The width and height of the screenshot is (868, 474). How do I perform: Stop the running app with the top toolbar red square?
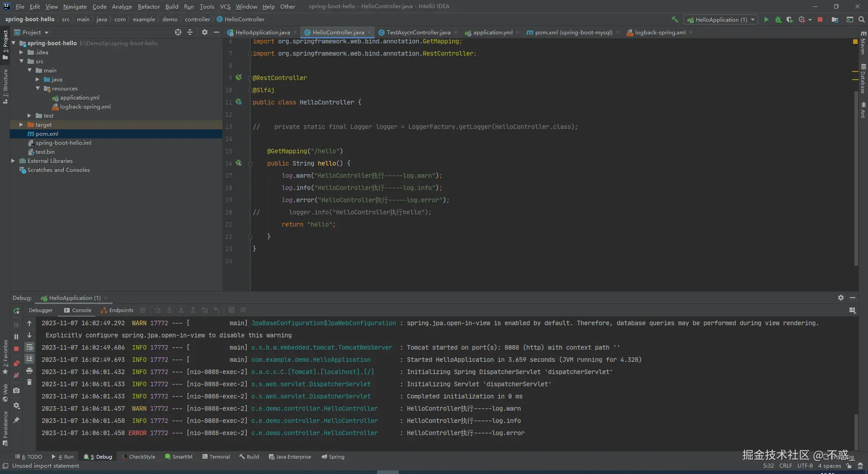820,19
